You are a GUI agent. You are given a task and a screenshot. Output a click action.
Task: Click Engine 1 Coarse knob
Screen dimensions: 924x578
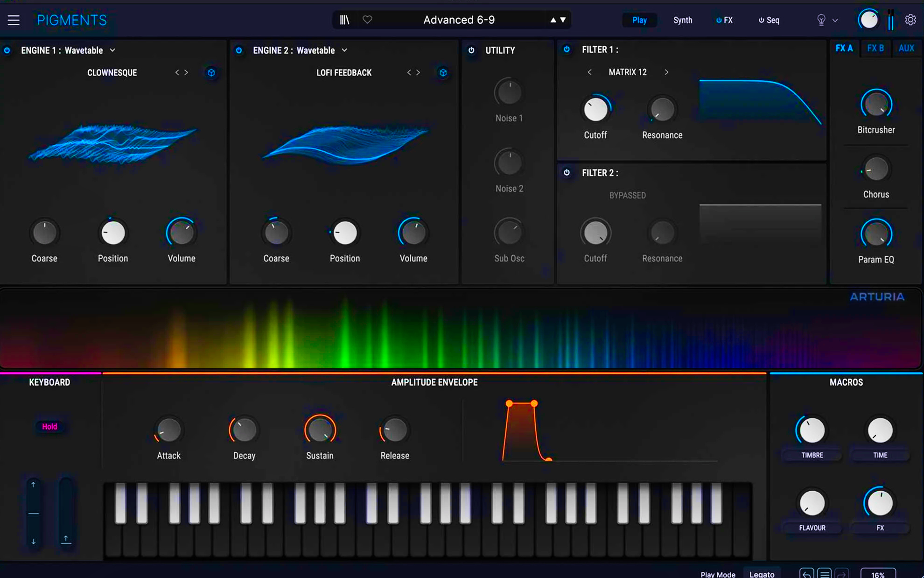[x=44, y=233]
